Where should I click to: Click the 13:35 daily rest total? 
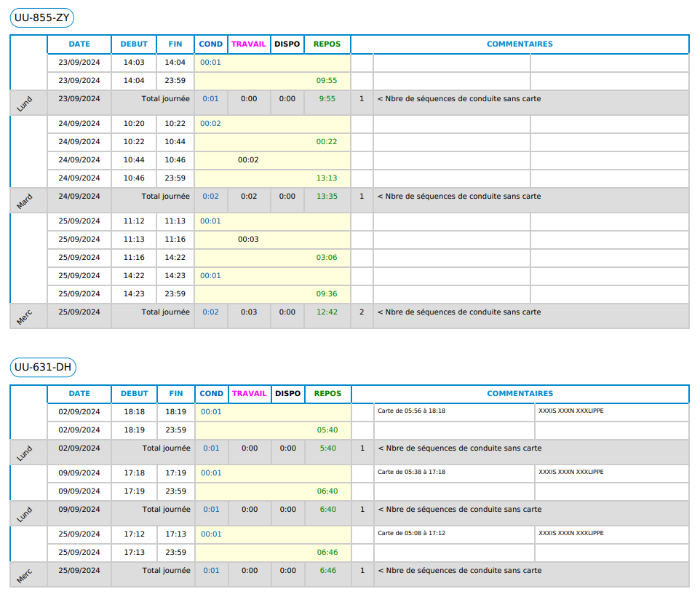(x=327, y=197)
